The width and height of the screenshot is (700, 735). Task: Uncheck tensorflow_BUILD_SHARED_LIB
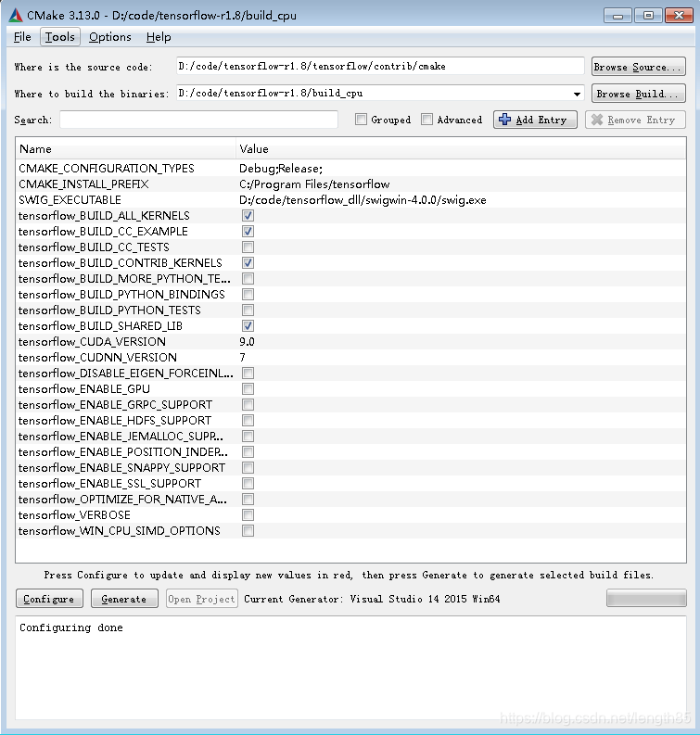click(x=248, y=325)
